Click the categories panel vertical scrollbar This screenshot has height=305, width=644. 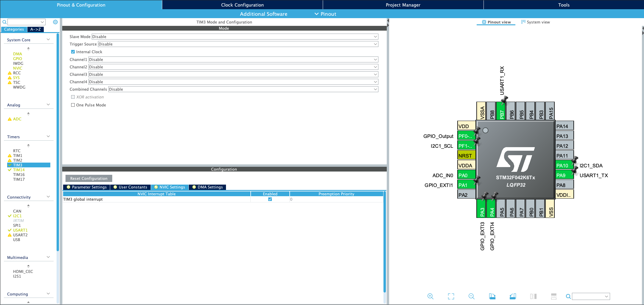point(58,143)
